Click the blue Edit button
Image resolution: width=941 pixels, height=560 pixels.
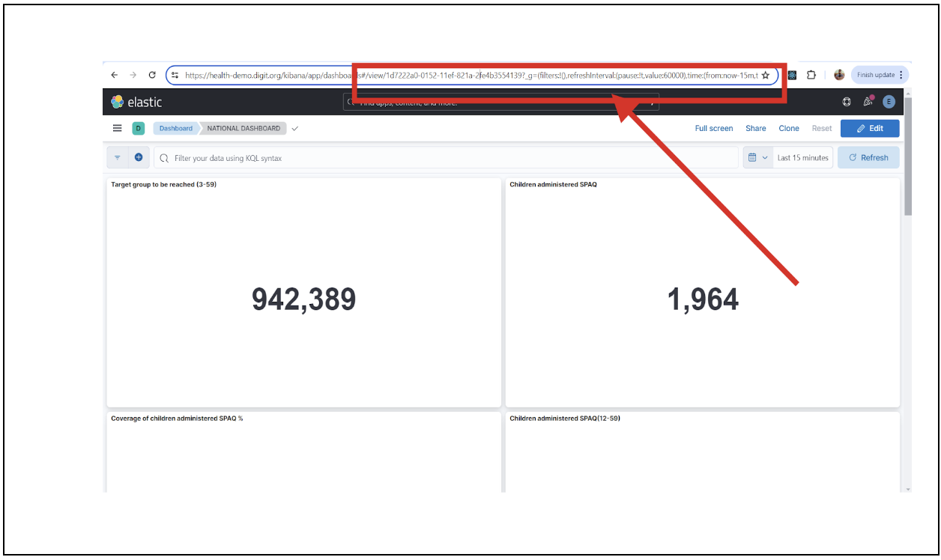(x=870, y=128)
